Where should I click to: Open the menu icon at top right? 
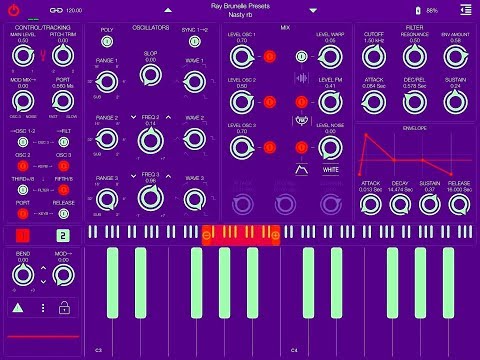(x=466, y=10)
